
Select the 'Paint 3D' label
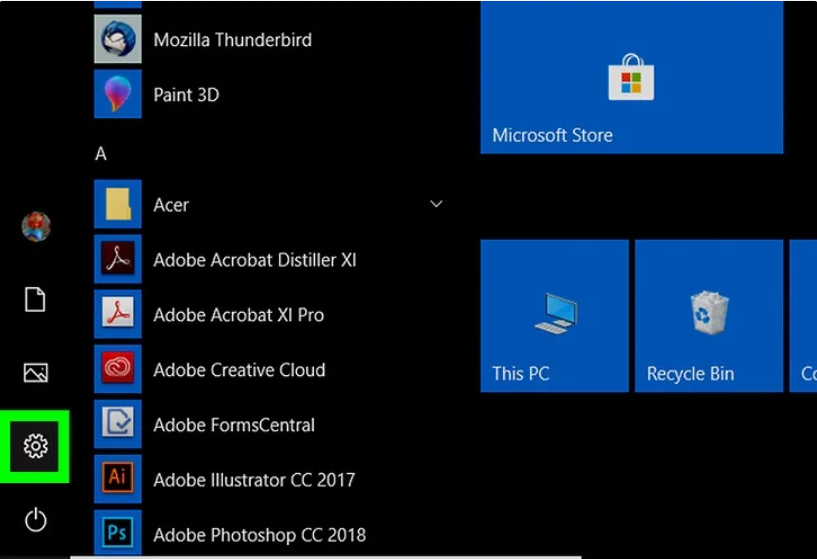(186, 95)
